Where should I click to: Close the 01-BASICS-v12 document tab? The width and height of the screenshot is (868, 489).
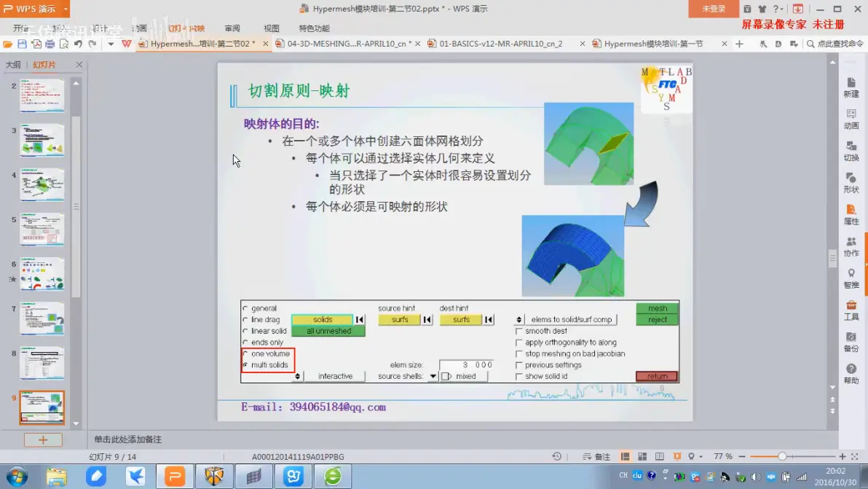click(x=583, y=44)
